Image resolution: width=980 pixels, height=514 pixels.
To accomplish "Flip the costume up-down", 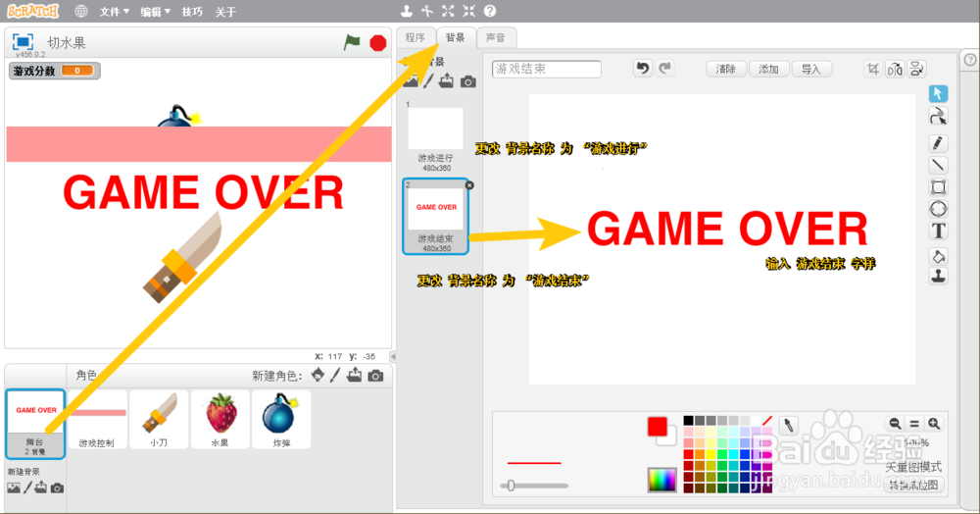I will 917,69.
